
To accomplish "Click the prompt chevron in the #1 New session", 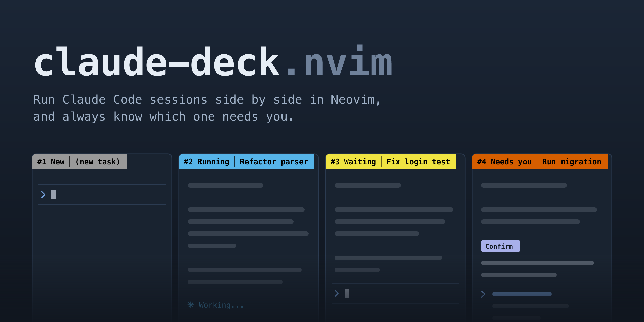I will [x=43, y=195].
